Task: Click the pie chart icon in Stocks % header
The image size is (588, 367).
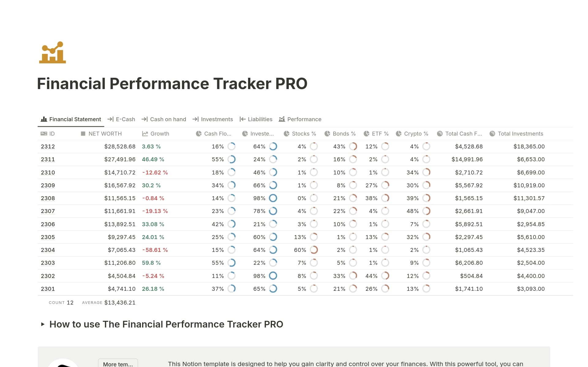Action: coord(287,134)
